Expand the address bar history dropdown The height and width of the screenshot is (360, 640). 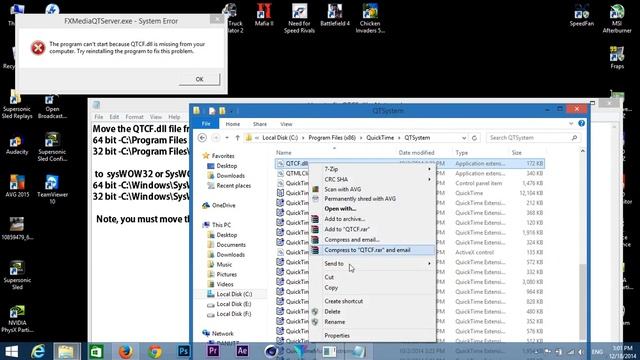coord(464,138)
